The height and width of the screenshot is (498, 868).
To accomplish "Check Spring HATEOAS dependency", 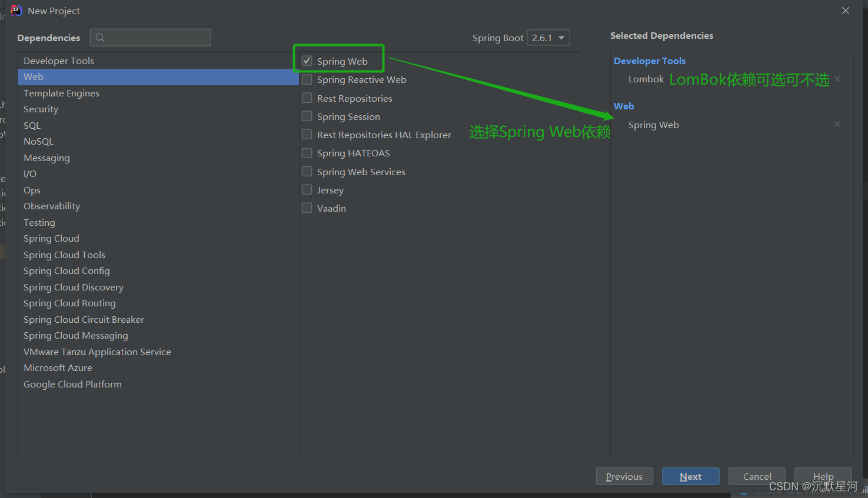I will click(x=307, y=153).
